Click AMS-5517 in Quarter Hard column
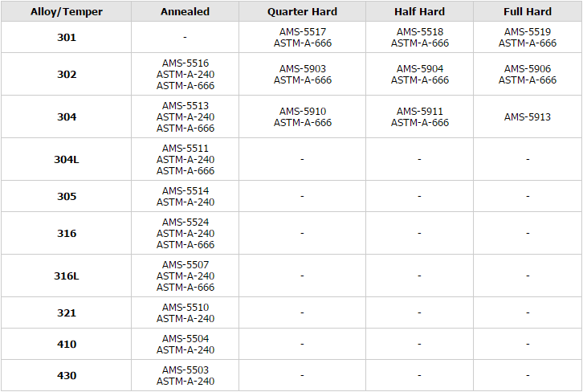This screenshot has width=583, height=392. pyautogui.click(x=303, y=31)
